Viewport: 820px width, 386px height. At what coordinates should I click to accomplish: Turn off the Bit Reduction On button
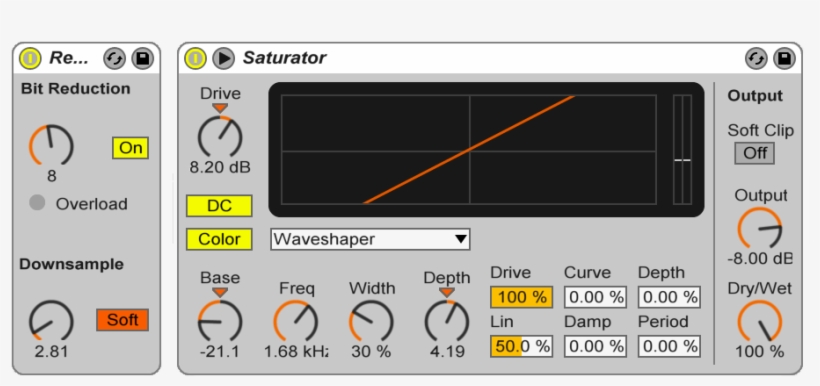[130, 148]
